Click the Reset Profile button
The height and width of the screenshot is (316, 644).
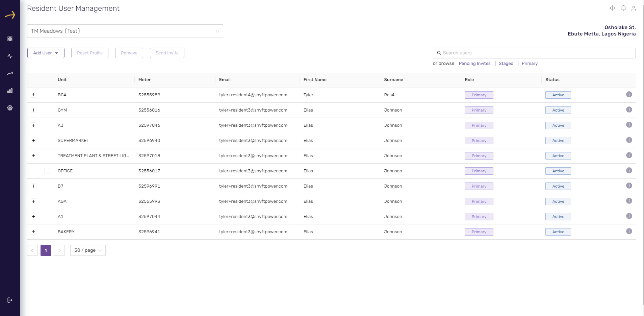click(90, 53)
